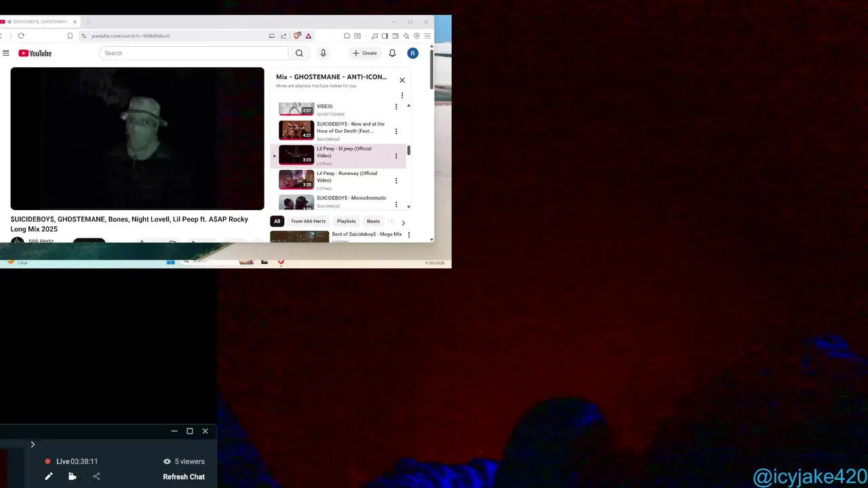Open options for Lil Peep Runaway
This screenshot has height=488, width=868.
click(396, 181)
